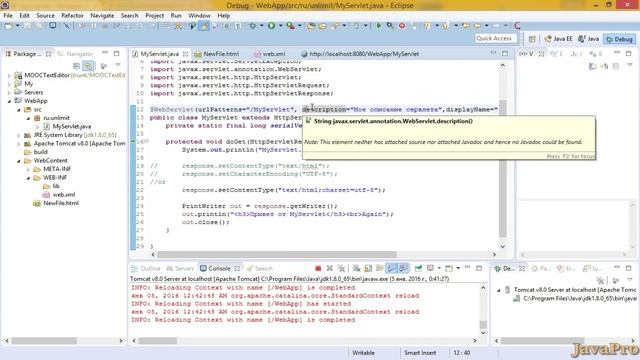Switch to the Java EE perspective
The width and height of the screenshot is (640, 360).
click(x=558, y=39)
